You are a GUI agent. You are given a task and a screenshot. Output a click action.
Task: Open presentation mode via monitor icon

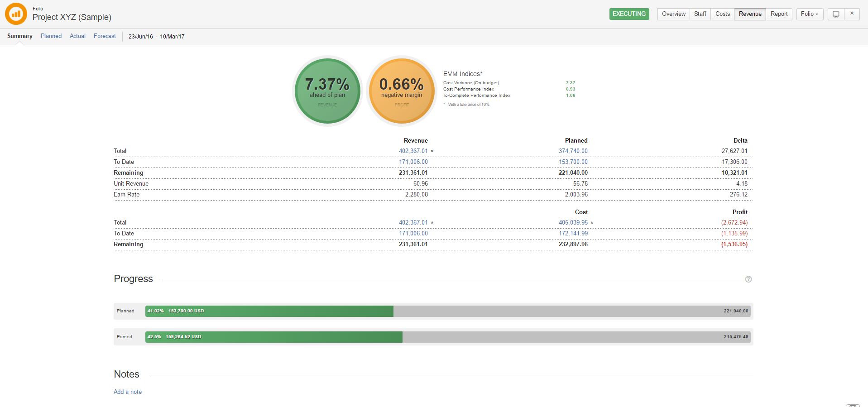click(x=836, y=14)
